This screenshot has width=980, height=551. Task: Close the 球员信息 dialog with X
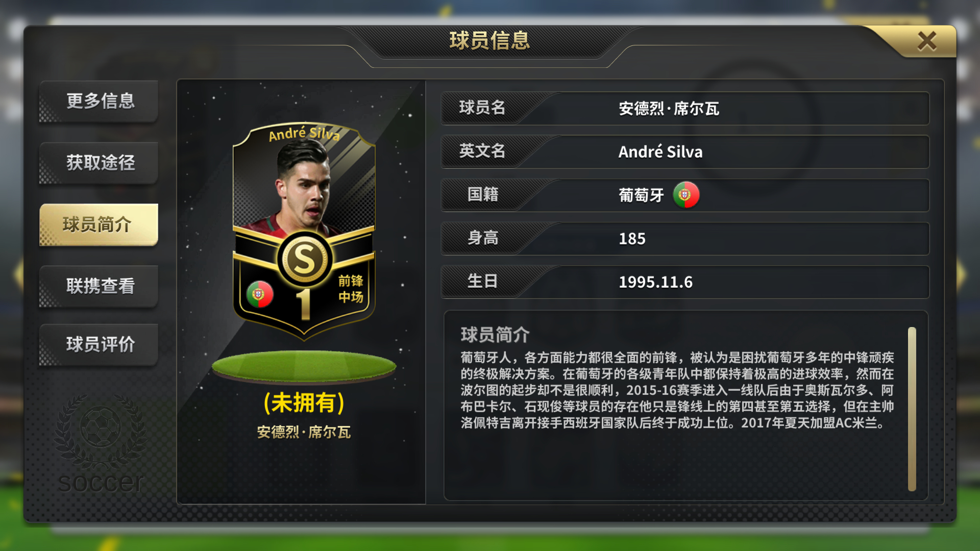pos(926,41)
